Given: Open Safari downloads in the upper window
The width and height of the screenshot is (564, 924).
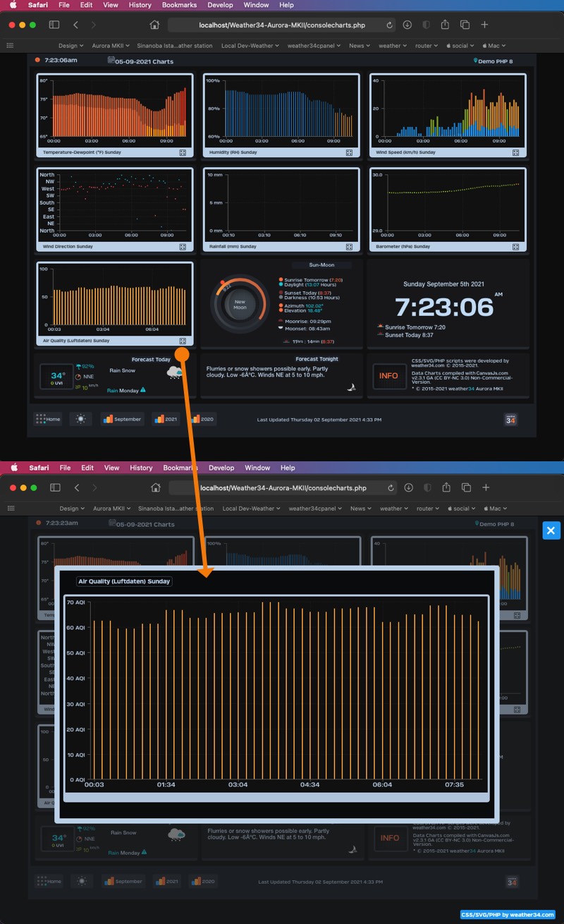Looking at the screenshot, I should coord(407,25).
